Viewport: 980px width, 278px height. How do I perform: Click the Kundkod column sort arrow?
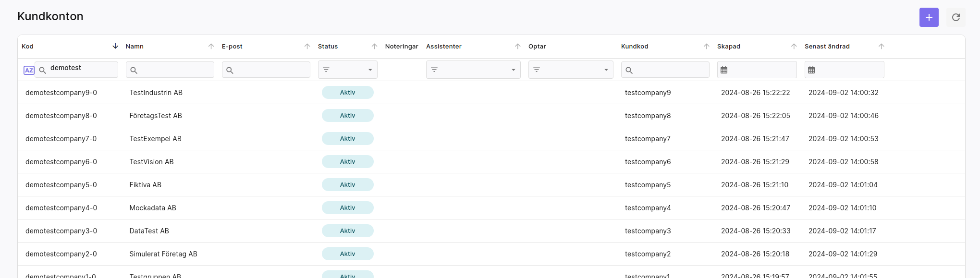[706, 46]
